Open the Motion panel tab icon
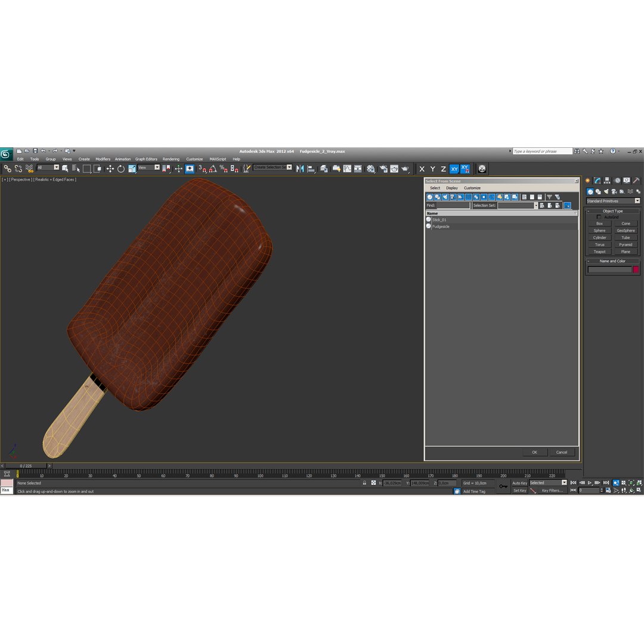This screenshot has height=644, width=644. click(x=617, y=180)
